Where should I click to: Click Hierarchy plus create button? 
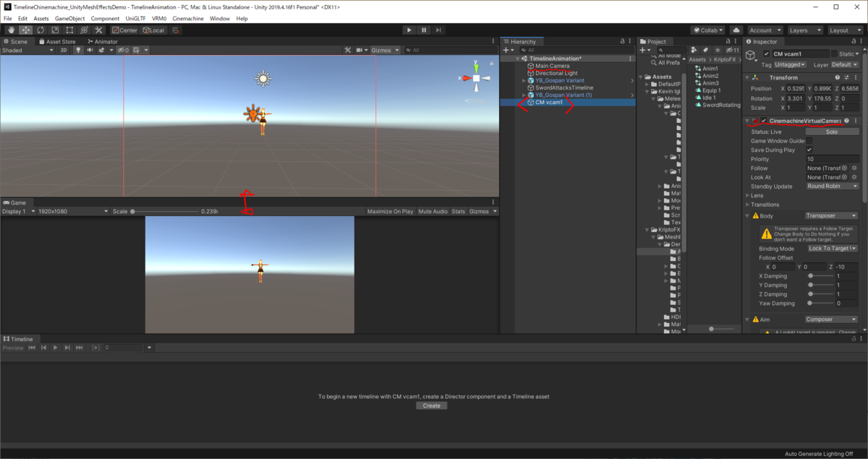tap(509, 50)
